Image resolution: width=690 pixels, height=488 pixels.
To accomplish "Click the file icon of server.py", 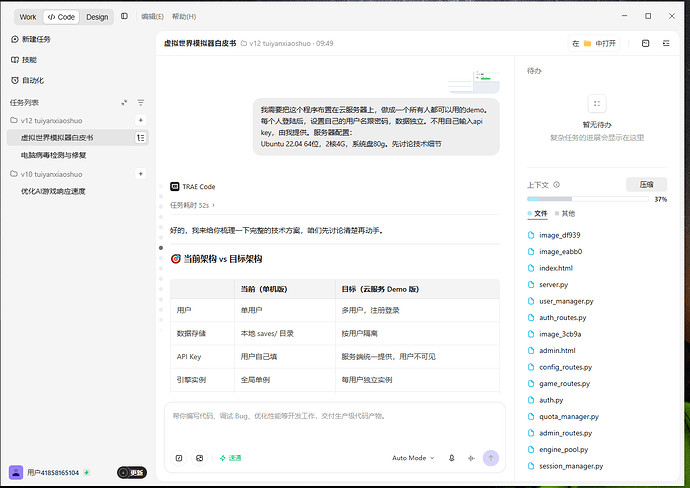I will click(531, 285).
